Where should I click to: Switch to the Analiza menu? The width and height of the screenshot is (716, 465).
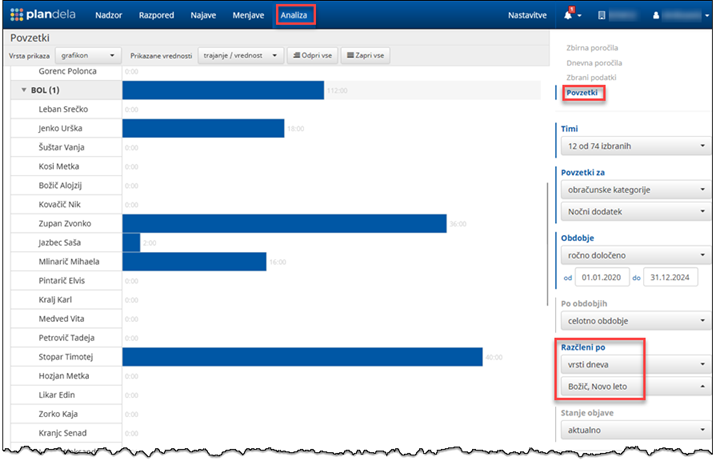coord(294,16)
